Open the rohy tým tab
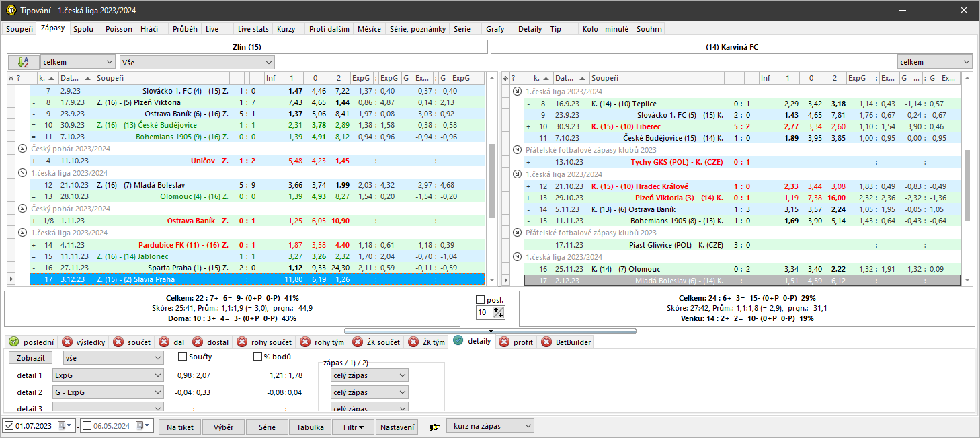The image size is (980, 438). click(324, 342)
